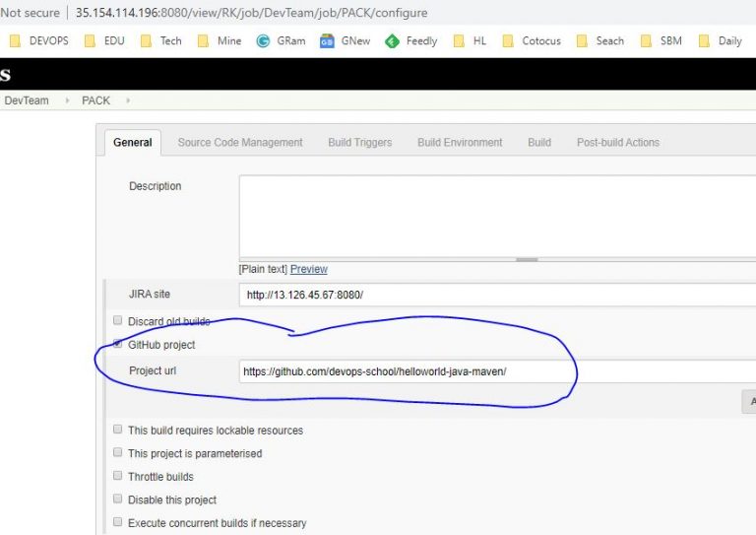Go to Build Triggers tab
Image resolution: width=756 pixels, height=535 pixels.
tap(359, 142)
